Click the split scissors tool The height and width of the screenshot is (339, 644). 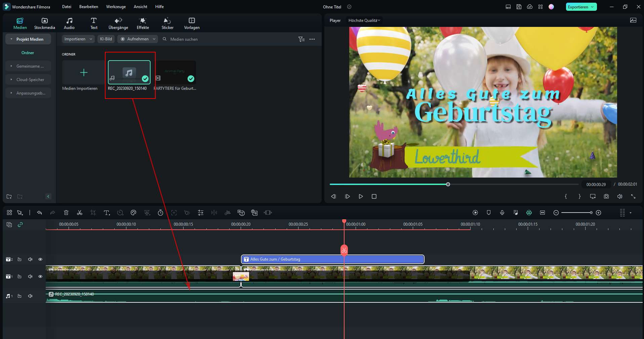coord(80,213)
